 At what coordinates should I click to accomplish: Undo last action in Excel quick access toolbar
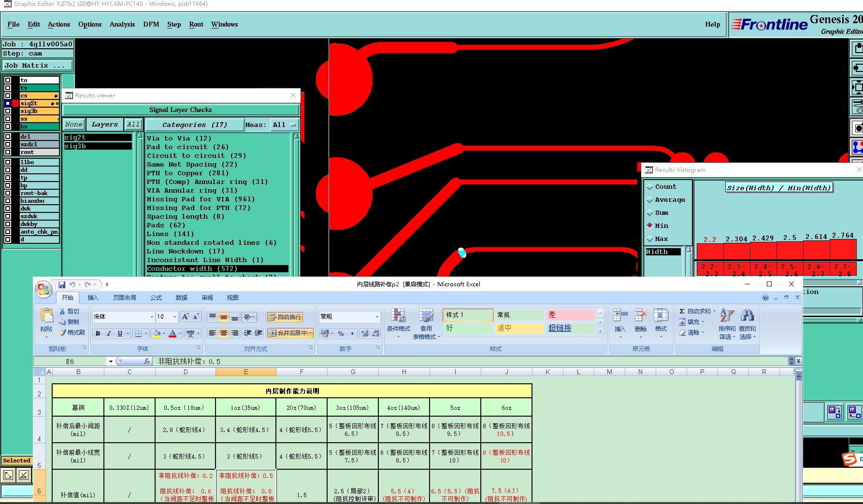point(72,285)
